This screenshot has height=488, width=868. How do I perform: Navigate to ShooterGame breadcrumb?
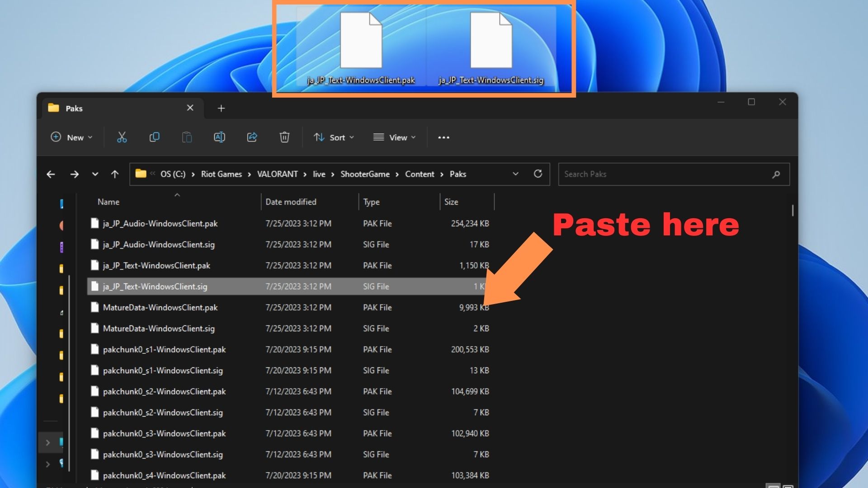[365, 174]
